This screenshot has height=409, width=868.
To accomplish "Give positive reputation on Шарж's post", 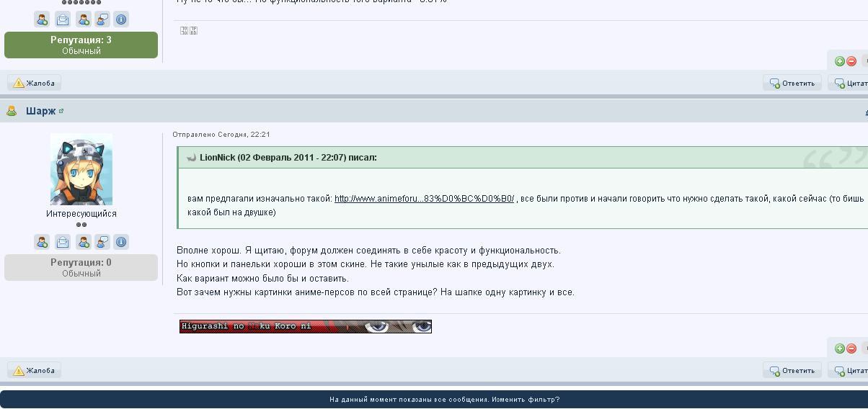I will (x=839, y=349).
